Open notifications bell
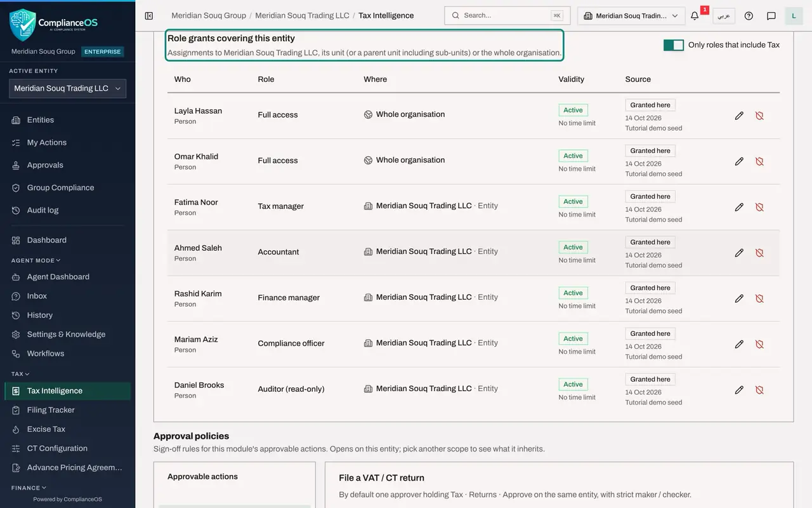 695,16
